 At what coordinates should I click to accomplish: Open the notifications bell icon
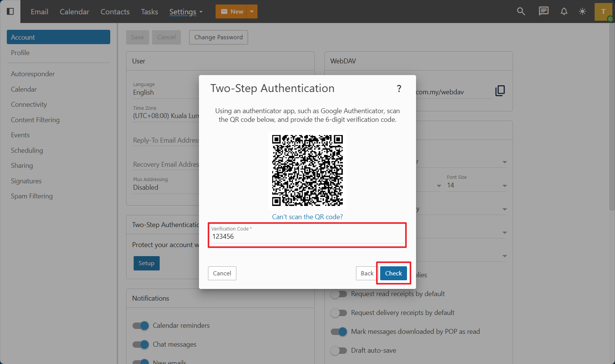coord(564,11)
